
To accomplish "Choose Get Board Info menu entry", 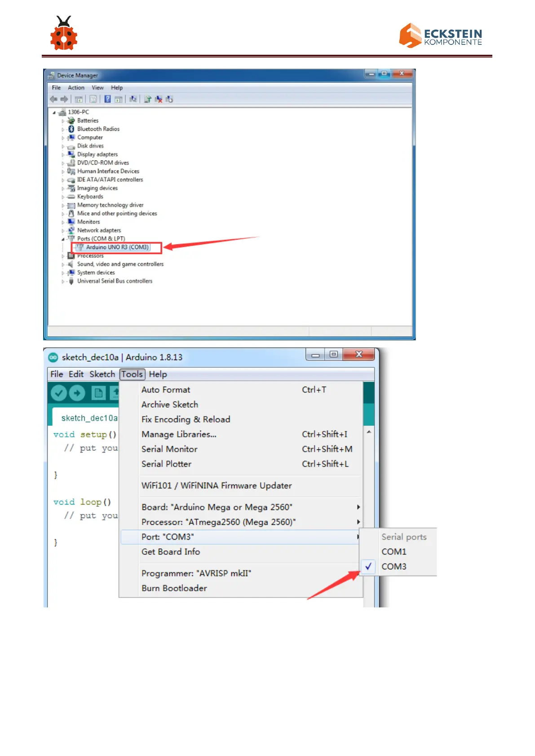I will (x=241, y=552).
